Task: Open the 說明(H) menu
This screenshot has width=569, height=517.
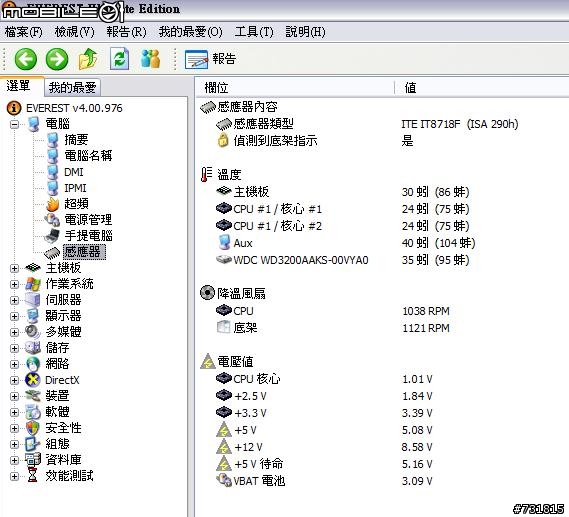Action: (305, 32)
